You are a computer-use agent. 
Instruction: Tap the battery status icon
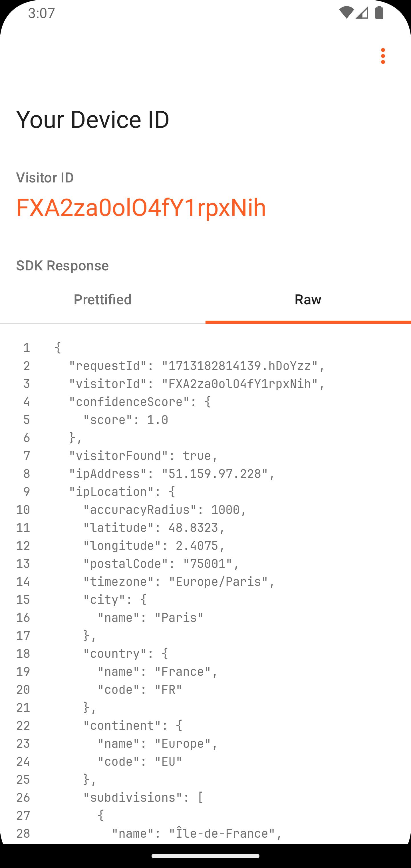coord(379,13)
